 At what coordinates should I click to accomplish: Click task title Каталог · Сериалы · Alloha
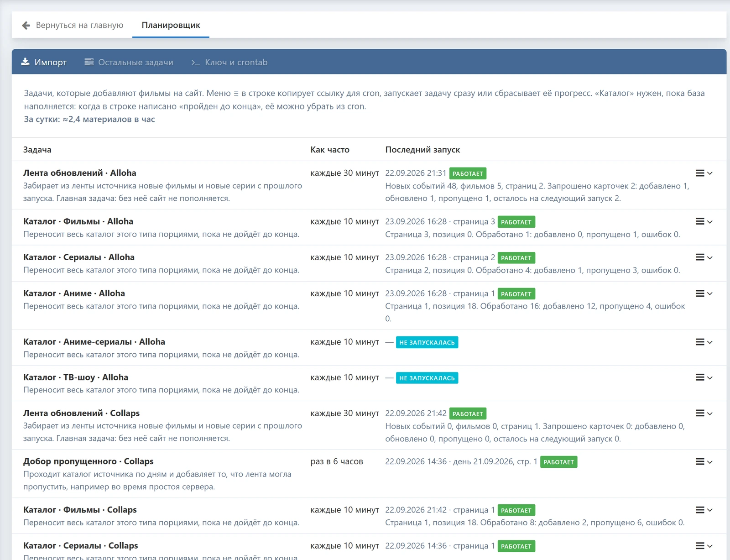tap(79, 257)
